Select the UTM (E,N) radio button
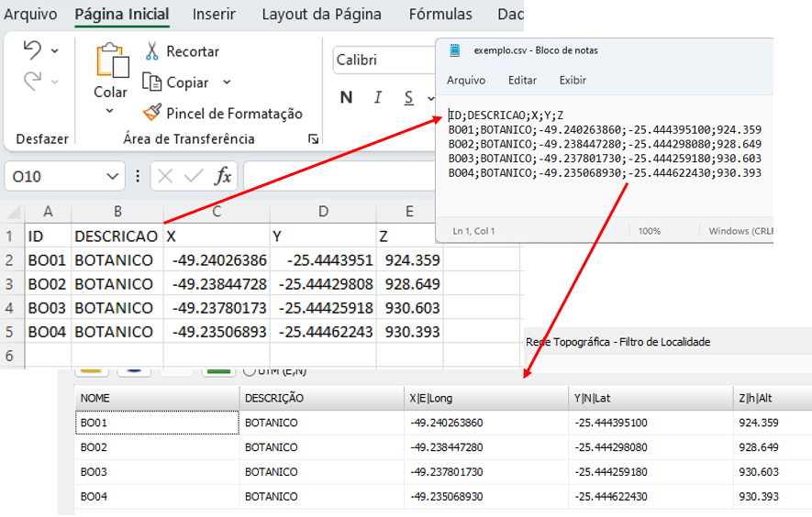Image resolution: width=812 pixels, height=517 pixels. (x=249, y=371)
